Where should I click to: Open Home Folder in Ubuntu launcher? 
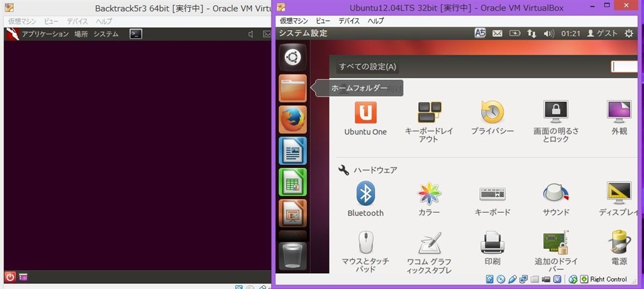[293, 88]
